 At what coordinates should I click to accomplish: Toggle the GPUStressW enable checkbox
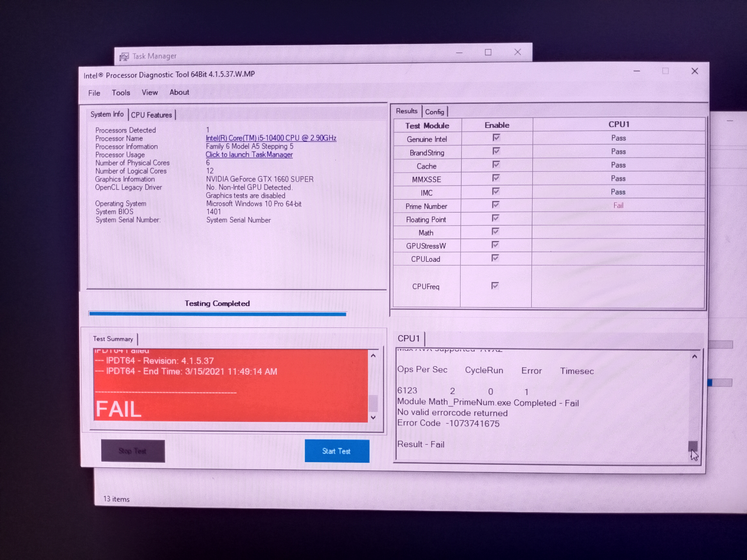[x=495, y=245]
